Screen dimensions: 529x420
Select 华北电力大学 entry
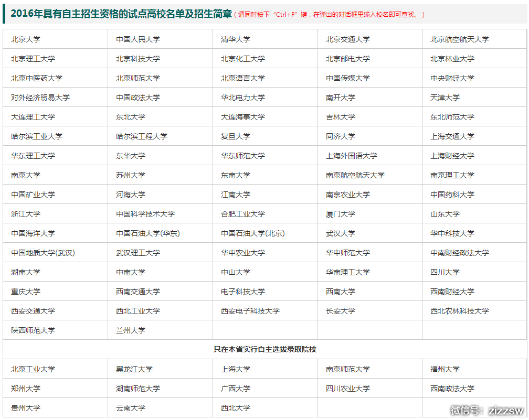[x=243, y=98]
